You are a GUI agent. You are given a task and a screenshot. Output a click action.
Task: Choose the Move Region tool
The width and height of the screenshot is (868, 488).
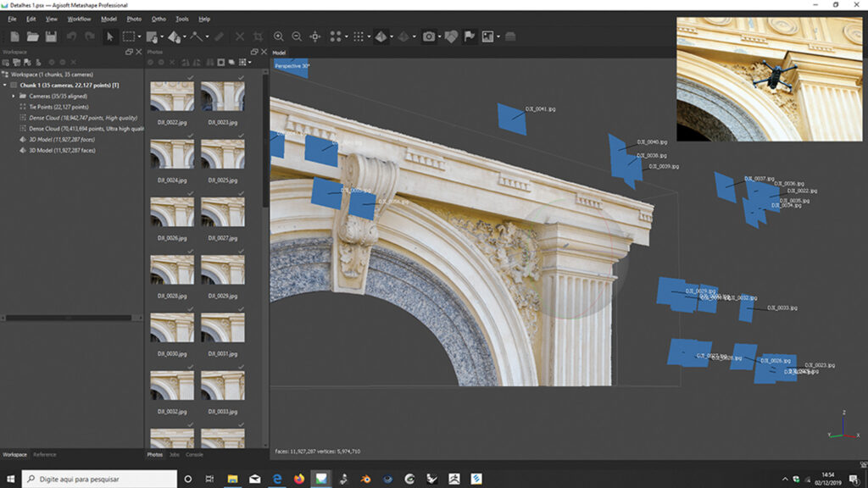[x=152, y=36]
